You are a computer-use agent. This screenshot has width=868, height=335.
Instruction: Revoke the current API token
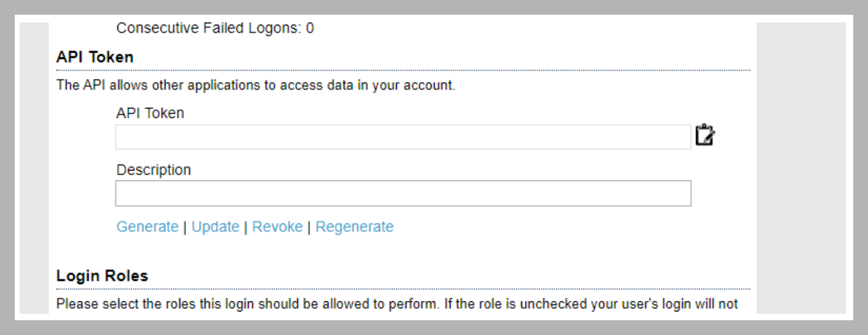(x=278, y=226)
